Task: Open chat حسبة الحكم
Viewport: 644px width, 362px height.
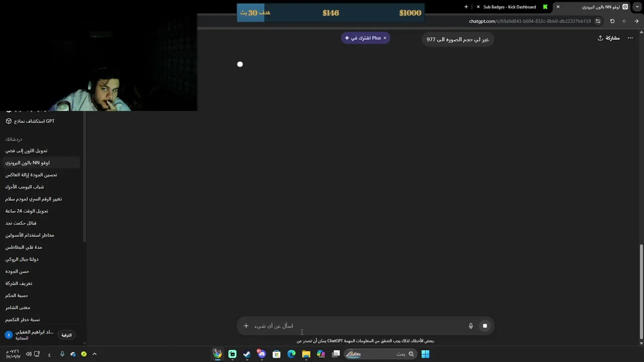Action: (17, 296)
